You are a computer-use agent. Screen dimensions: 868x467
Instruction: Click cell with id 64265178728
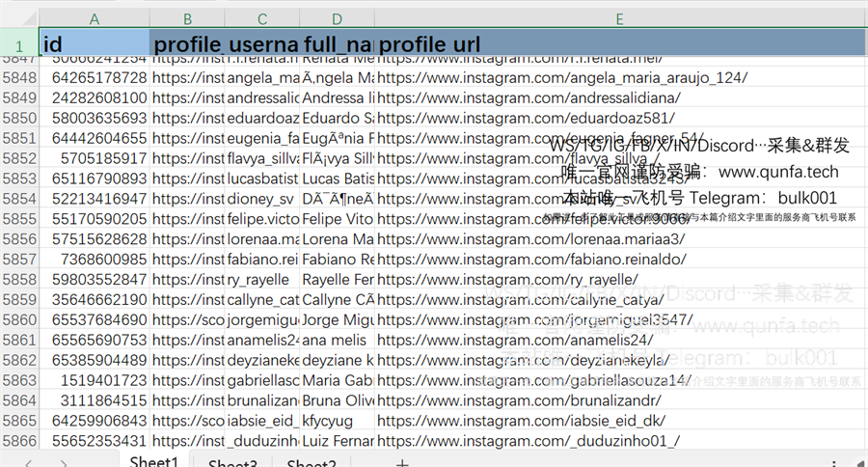(95, 77)
